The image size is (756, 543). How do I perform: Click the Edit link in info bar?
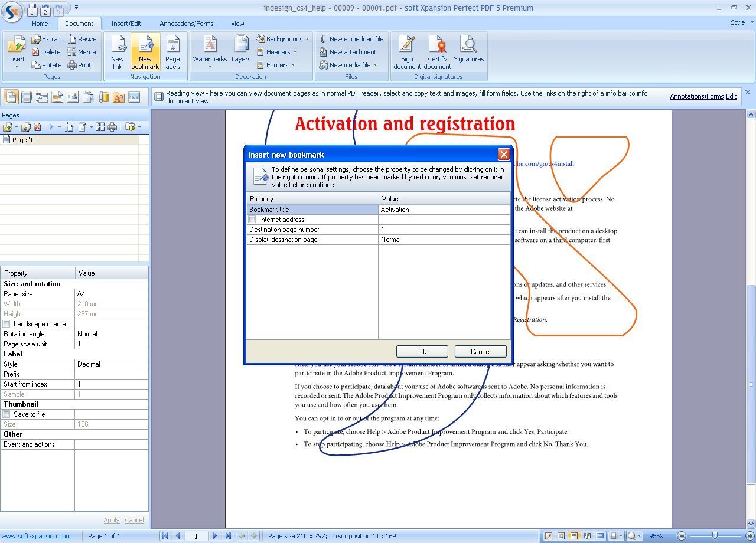point(731,96)
